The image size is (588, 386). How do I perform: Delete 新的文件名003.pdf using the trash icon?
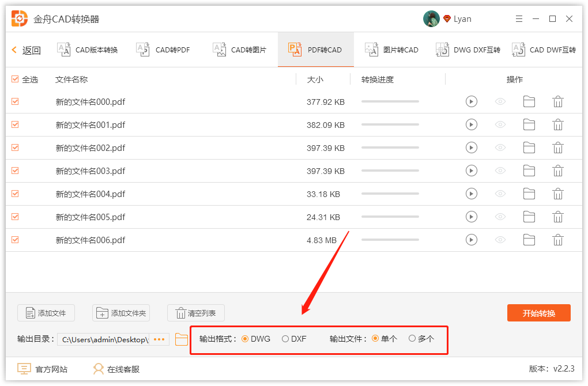558,171
